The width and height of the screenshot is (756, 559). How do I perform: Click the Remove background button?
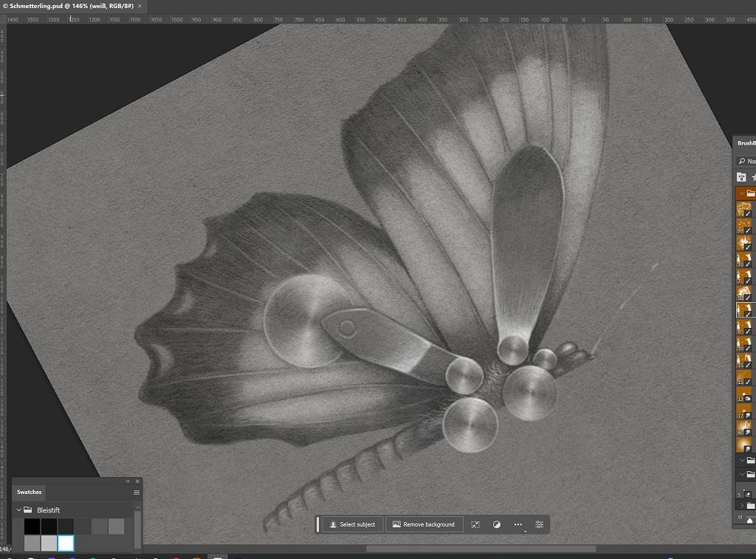click(x=424, y=524)
